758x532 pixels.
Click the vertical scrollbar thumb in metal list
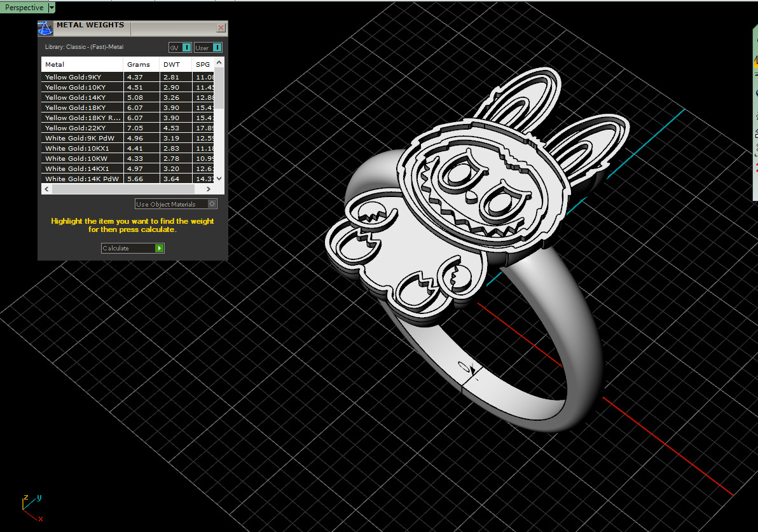(x=219, y=88)
